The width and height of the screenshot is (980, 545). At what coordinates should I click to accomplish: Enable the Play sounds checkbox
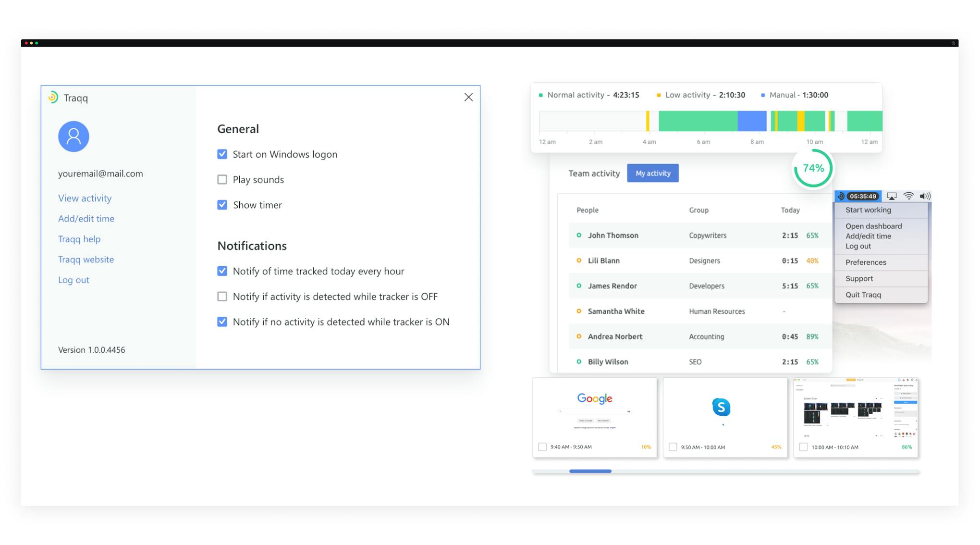(222, 180)
